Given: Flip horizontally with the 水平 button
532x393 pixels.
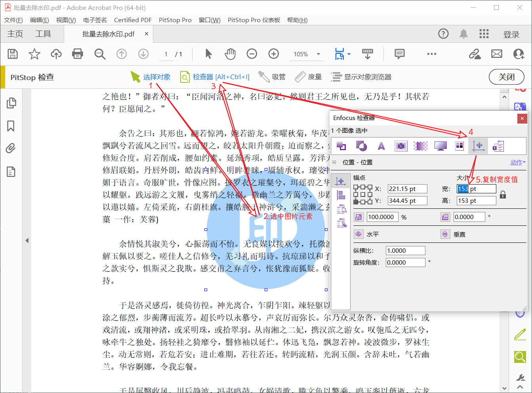Looking at the screenshot, I should pyautogui.click(x=358, y=234).
